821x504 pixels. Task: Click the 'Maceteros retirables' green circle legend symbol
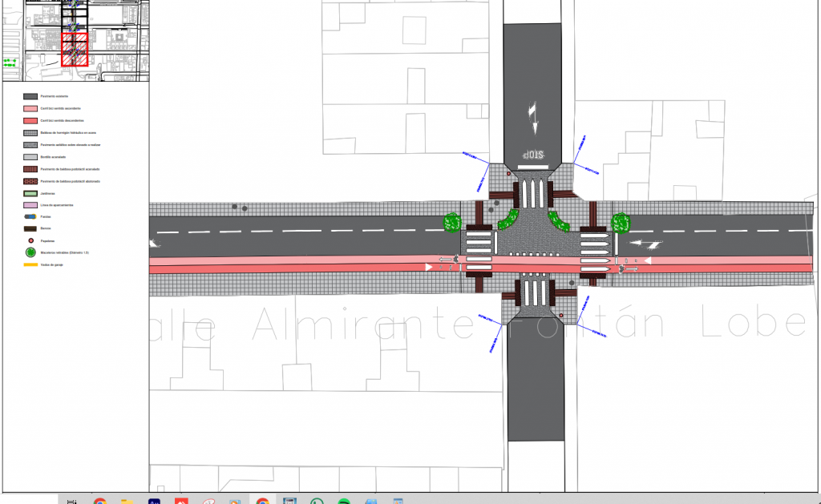point(32,252)
